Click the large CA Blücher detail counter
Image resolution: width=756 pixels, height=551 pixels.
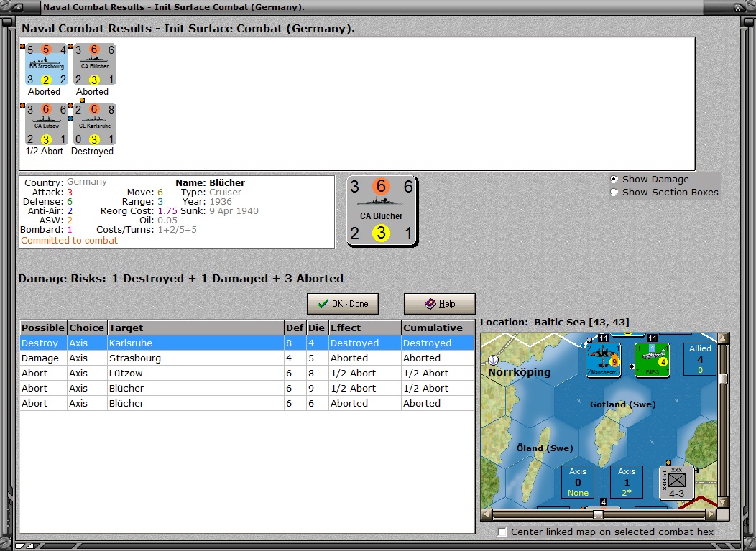coord(382,211)
